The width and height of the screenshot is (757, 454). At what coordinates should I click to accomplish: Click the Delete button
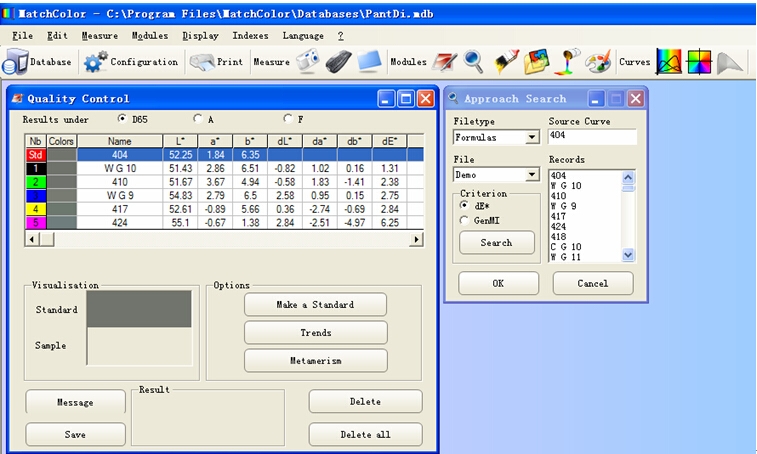click(365, 402)
